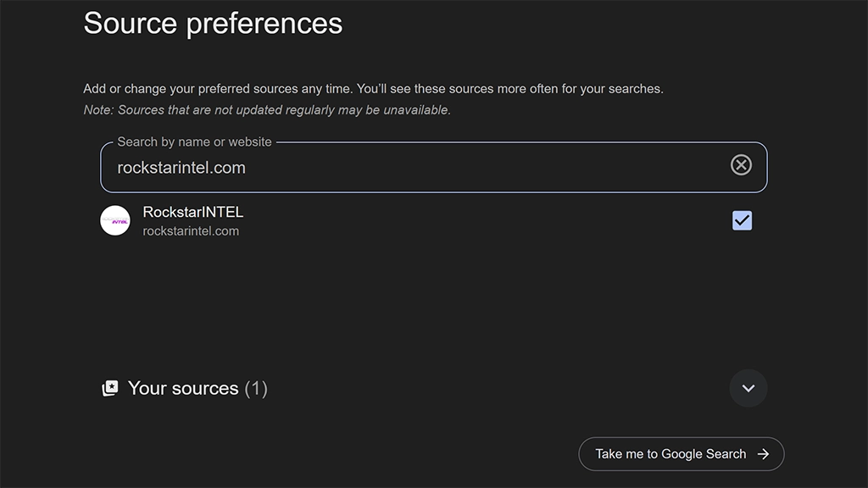Click the arrow icon inside the Google Search button
This screenshot has width=868, height=488.
pos(763,454)
